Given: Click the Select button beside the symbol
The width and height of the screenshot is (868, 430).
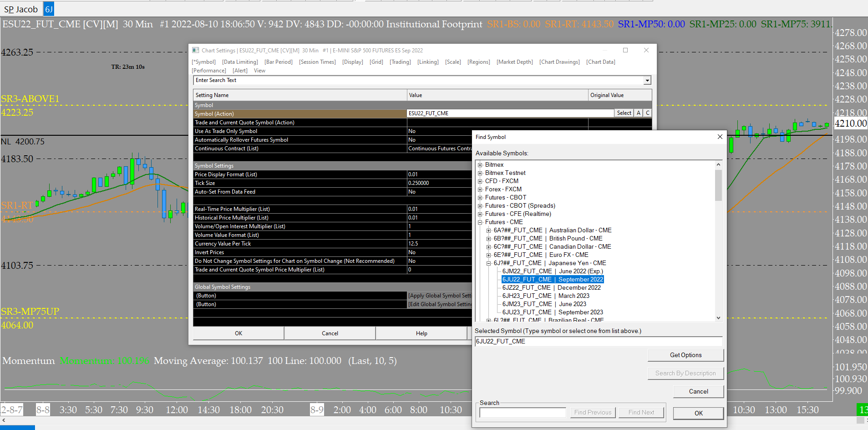Looking at the screenshot, I should tap(624, 113).
